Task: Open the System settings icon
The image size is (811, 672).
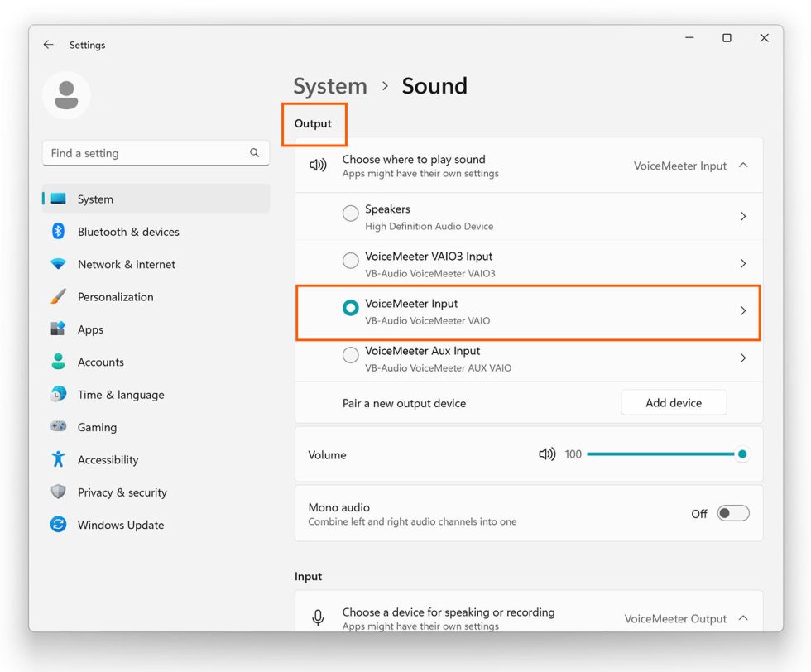Action: [58, 199]
